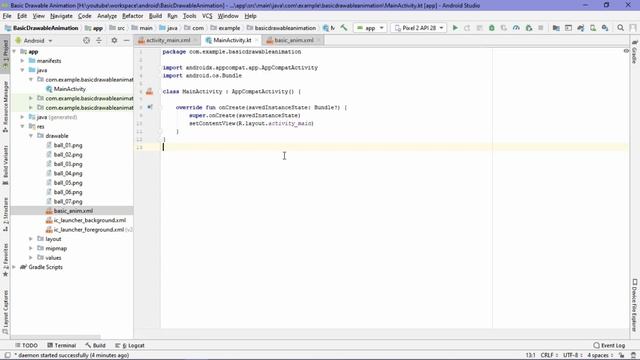Open the app run configuration dropdown

click(370, 28)
